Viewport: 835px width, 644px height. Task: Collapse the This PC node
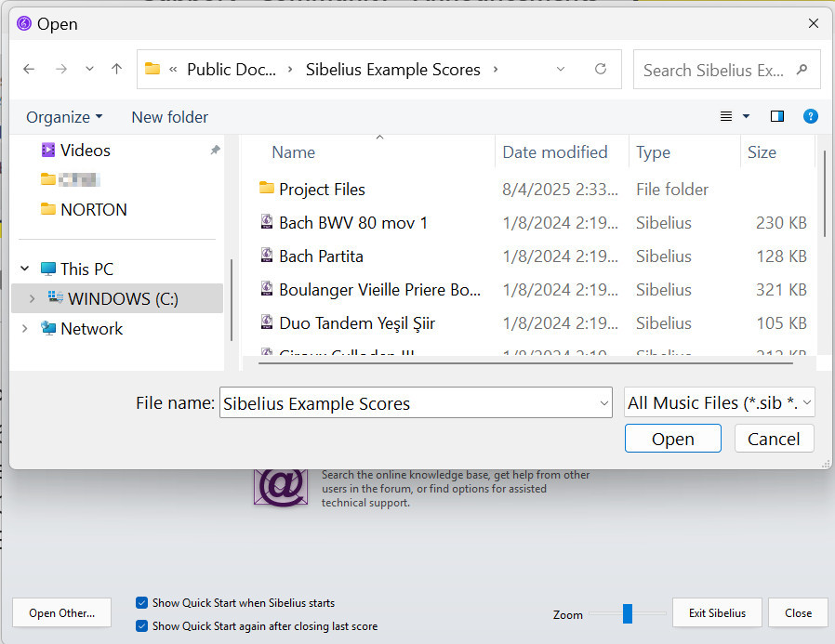(x=24, y=269)
